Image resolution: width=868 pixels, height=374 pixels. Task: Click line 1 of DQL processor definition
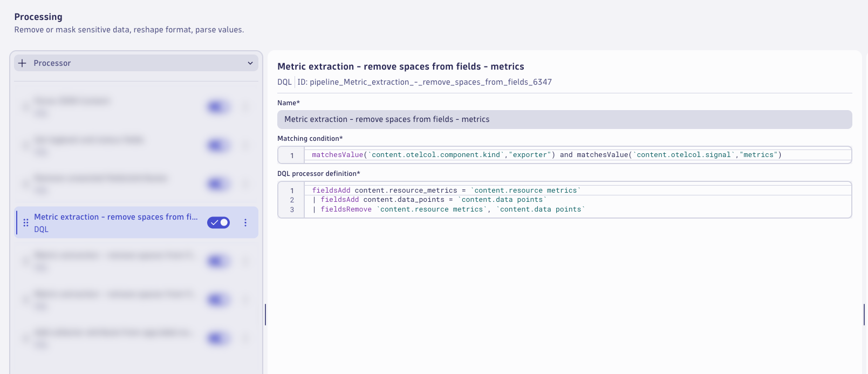[447, 191]
